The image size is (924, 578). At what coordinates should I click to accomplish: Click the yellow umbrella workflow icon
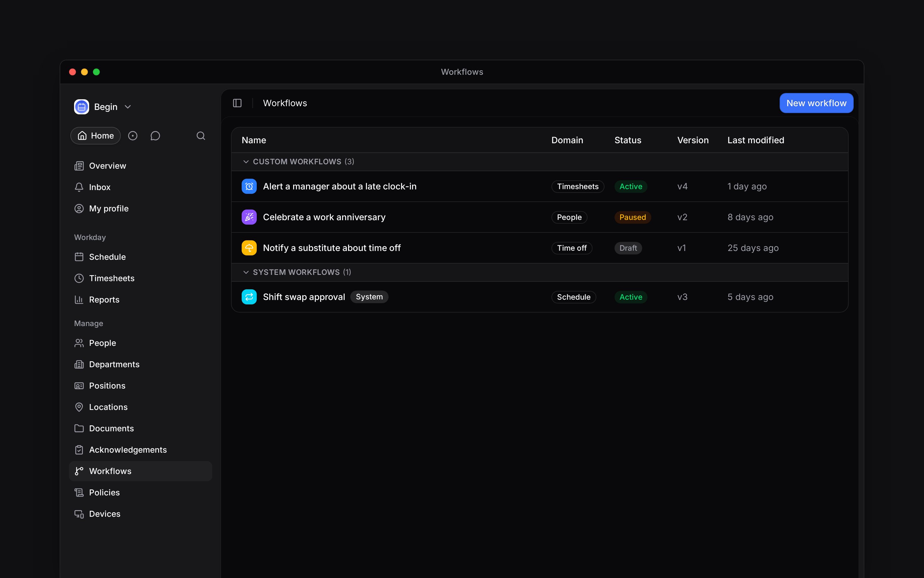(x=249, y=248)
